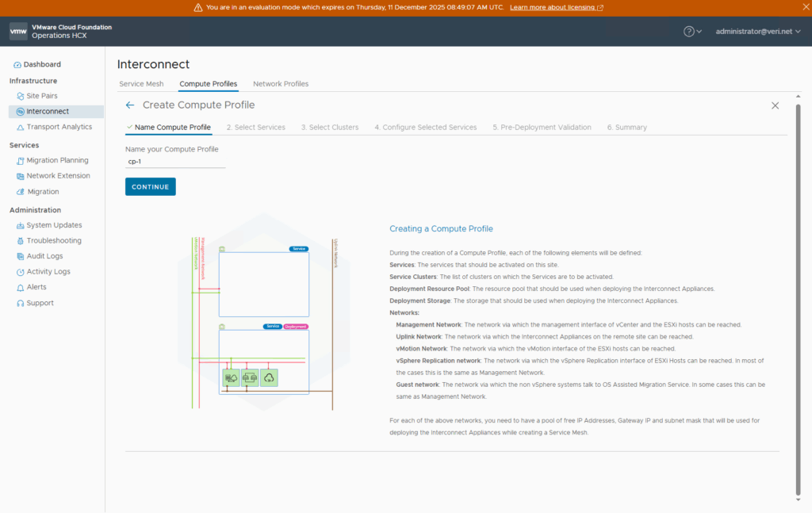Open Migration Planning section

coord(57,160)
